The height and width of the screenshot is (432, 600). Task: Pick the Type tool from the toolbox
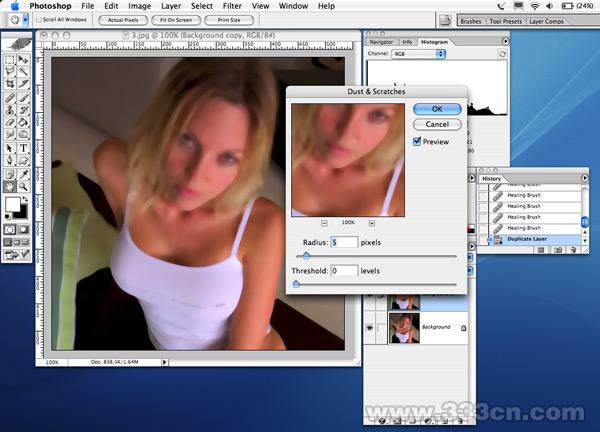click(x=23, y=148)
